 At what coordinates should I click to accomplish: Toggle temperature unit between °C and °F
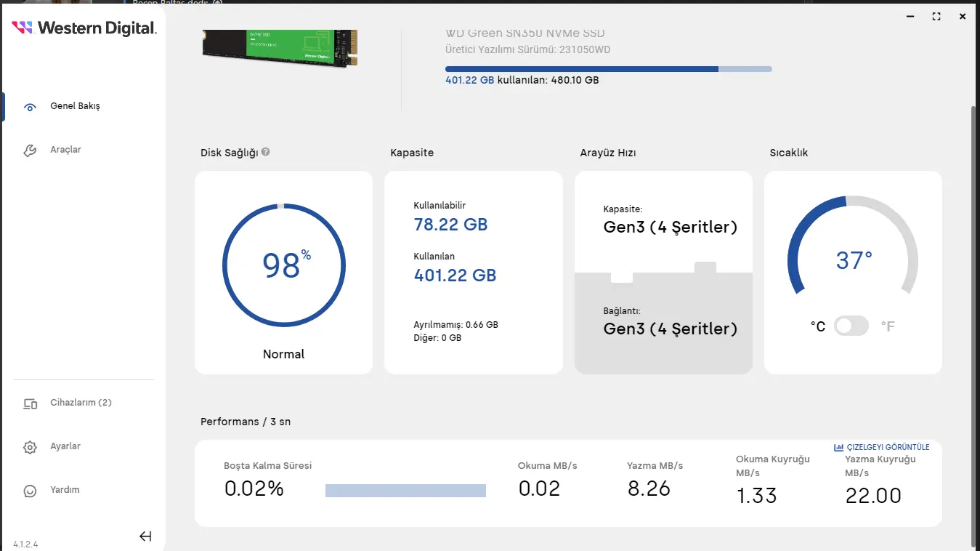(x=851, y=326)
